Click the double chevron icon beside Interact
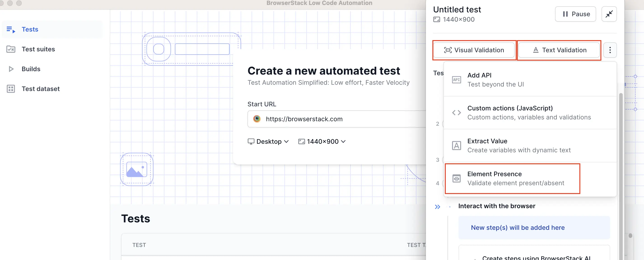Viewport: 644px width, 260px height. click(x=437, y=207)
